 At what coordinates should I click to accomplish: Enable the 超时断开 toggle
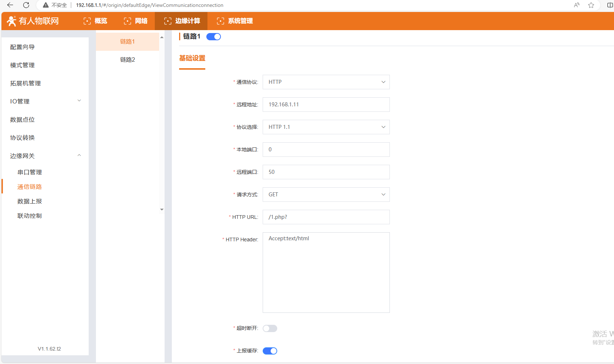pyautogui.click(x=270, y=328)
